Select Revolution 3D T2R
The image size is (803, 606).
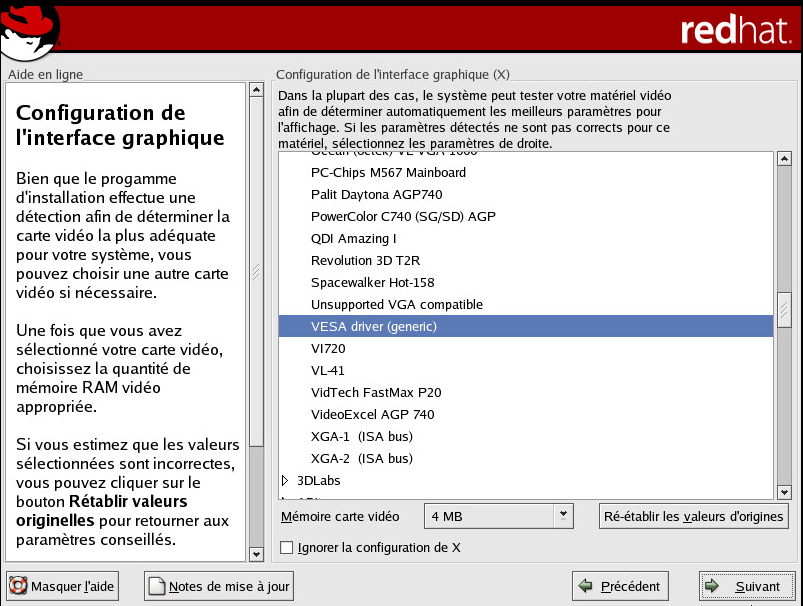tap(526, 260)
